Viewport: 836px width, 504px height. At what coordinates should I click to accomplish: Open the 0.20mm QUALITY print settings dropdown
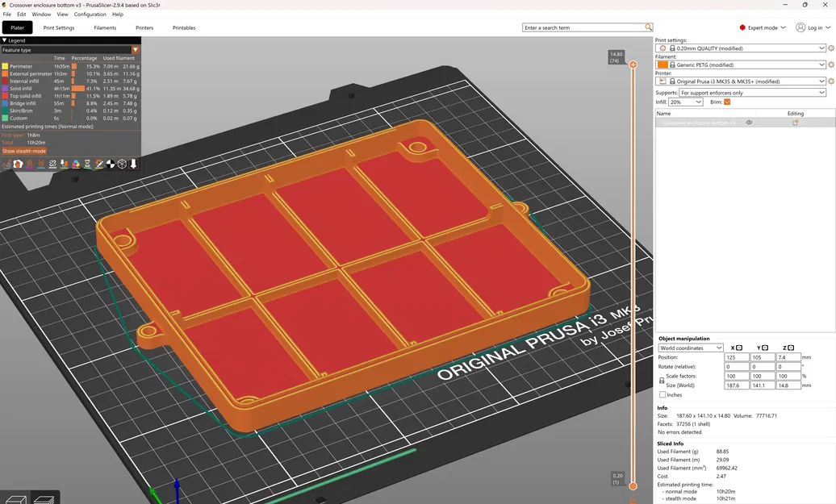pyautogui.click(x=741, y=48)
